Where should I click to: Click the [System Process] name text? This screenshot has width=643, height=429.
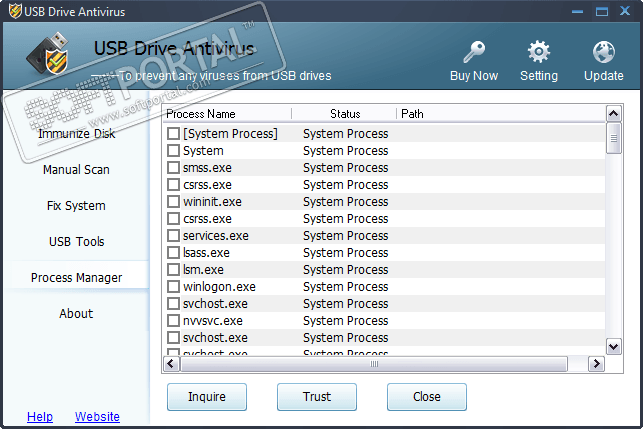(x=230, y=134)
